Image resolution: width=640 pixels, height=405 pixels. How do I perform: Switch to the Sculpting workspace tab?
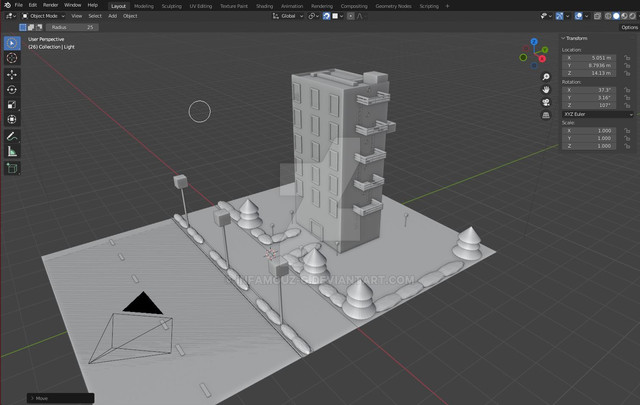172,5
